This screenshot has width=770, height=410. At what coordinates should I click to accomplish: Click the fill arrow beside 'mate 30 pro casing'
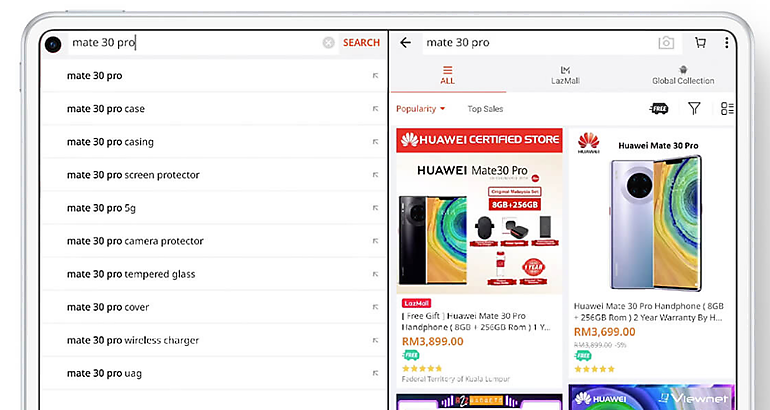tap(375, 142)
